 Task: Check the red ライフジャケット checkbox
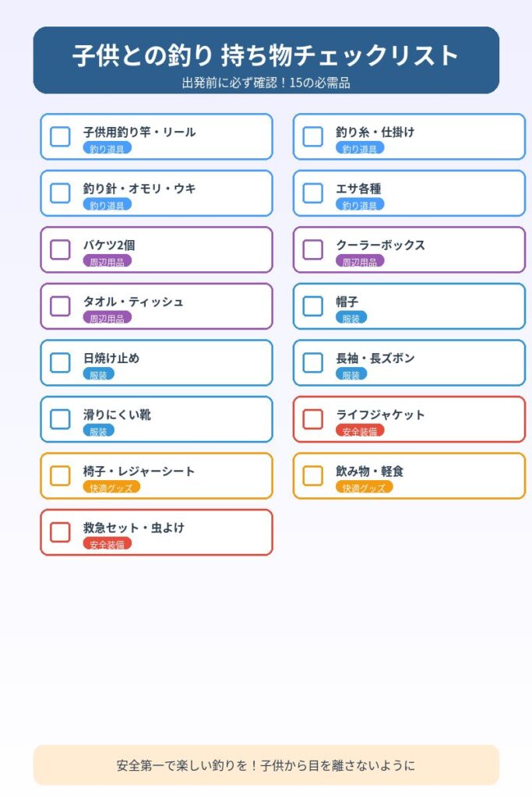(312, 419)
